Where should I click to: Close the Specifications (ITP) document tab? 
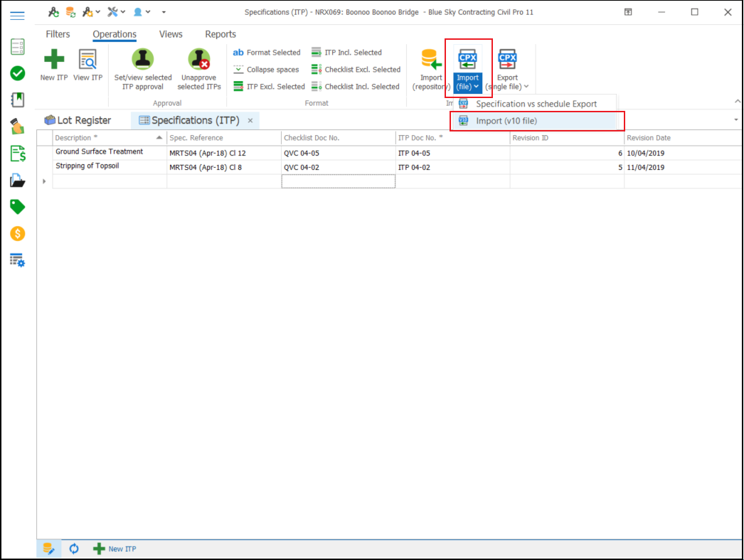click(250, 121)
